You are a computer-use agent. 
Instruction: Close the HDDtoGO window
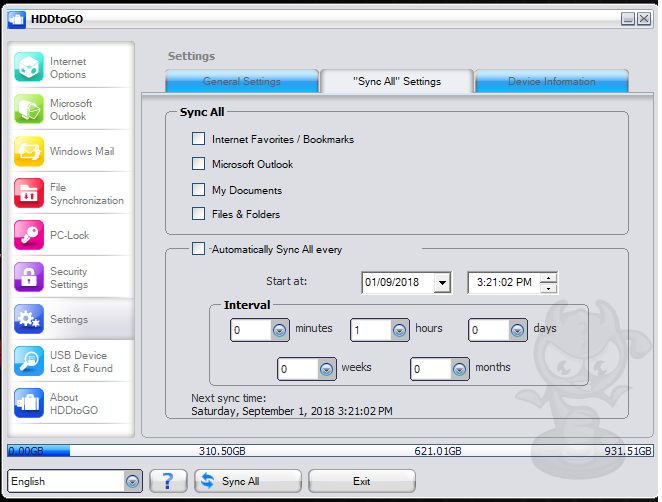(x=644, y=19)
